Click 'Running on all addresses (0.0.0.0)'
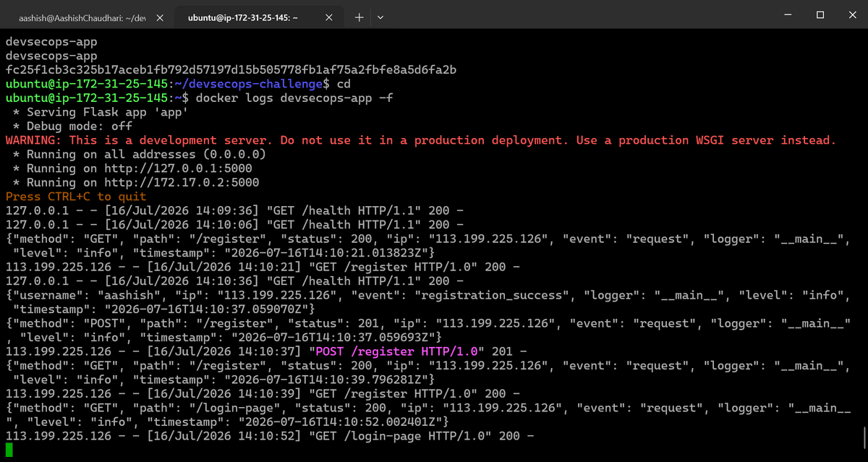 (x=140, y=155)
